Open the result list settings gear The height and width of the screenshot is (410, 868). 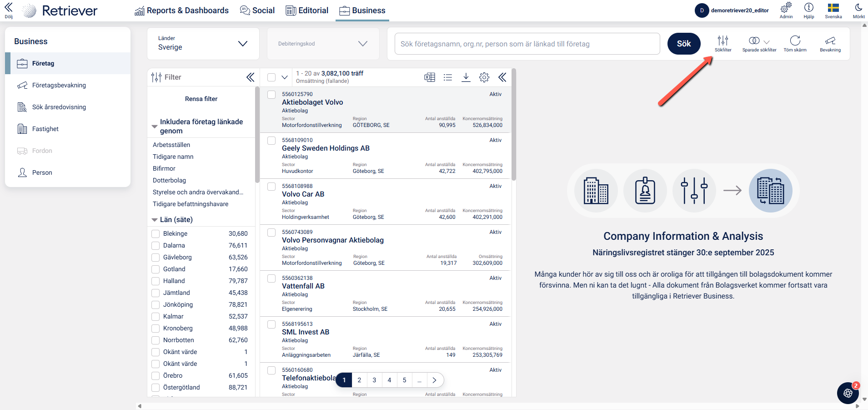[484, 77]
